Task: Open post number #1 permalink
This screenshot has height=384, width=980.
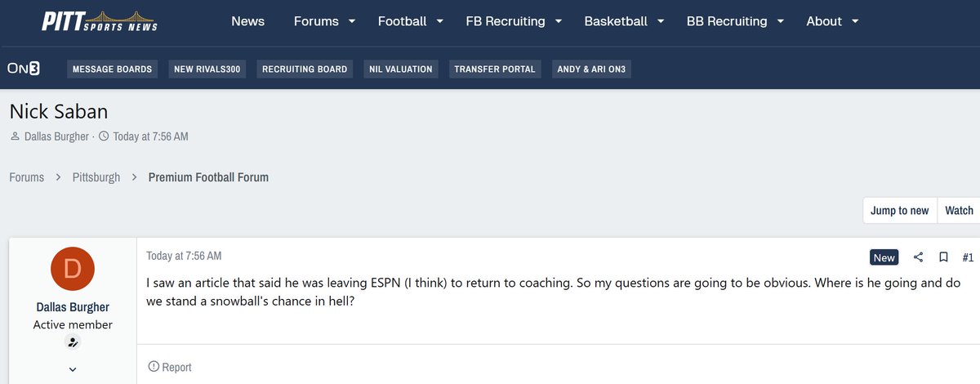Action: pos(968,257)
